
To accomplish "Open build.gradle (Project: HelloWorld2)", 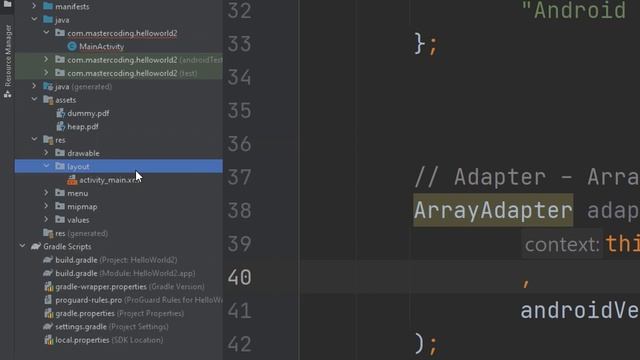I will 116,260.
